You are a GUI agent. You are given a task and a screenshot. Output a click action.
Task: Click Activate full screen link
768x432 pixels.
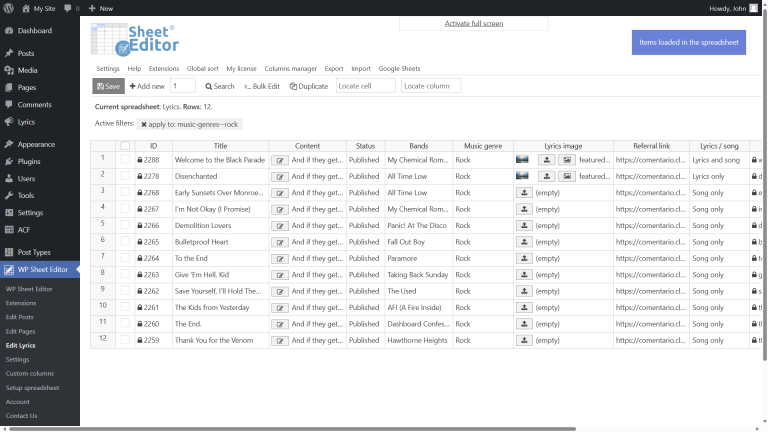click(474, 24)
